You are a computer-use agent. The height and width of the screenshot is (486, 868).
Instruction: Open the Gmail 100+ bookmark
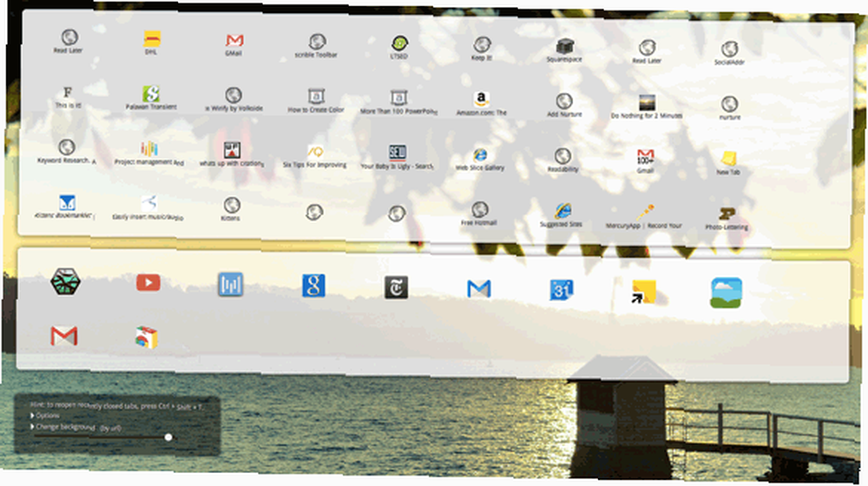point(646,161)
